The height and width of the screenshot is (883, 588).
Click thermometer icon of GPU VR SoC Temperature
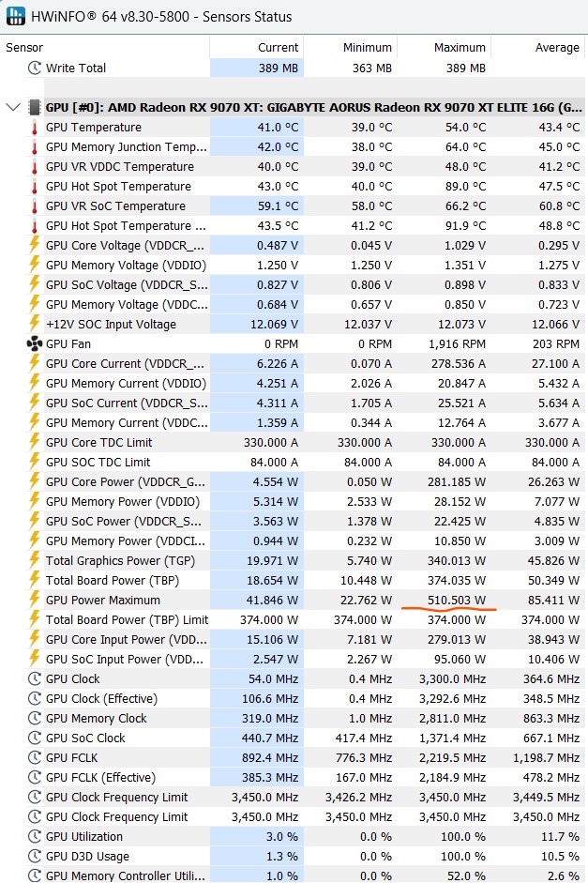click(35, 206)
